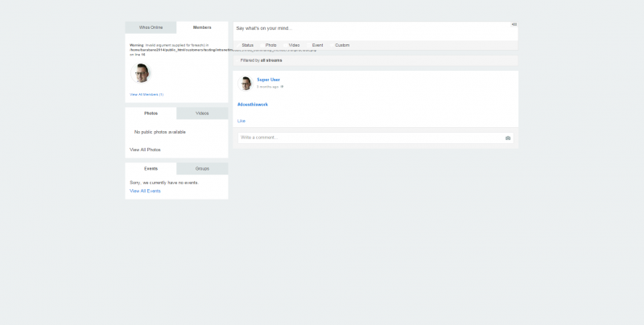Screen dimensions: 644x325
Task: Select the Photos tab in sidebar
Action: (151, 113)
